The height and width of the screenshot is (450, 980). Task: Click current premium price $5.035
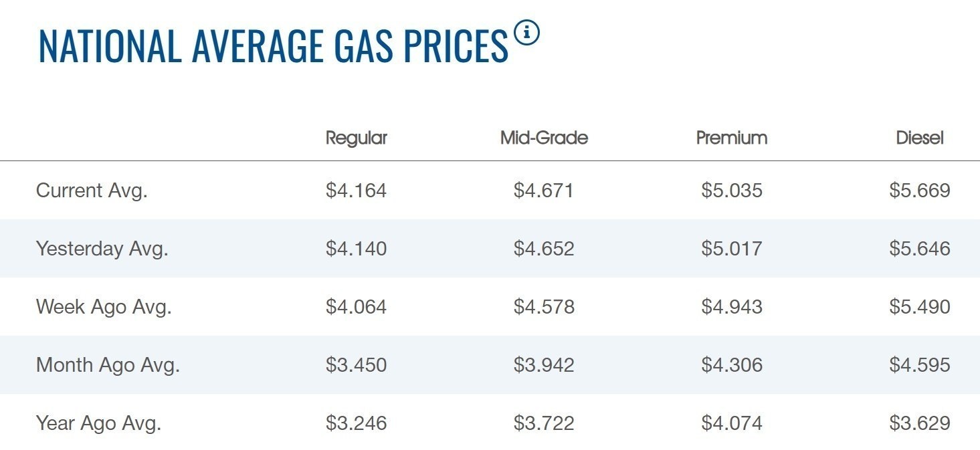pyautogui.click(x=731, y=191)
